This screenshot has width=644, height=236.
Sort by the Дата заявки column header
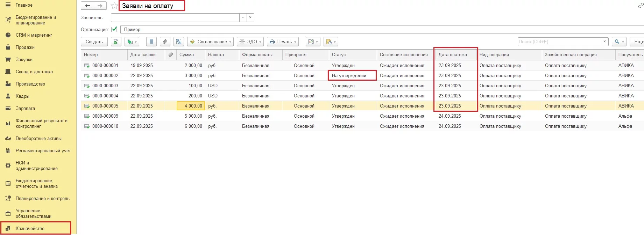point(146,54)
